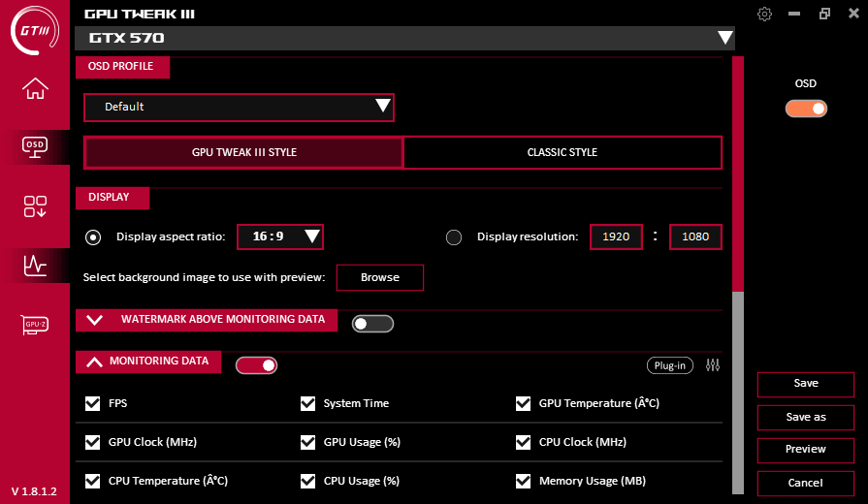Open monitoring data adjustment sliders icon
The width and height of the screenshot is (868, 504).
tap(713, 365)
